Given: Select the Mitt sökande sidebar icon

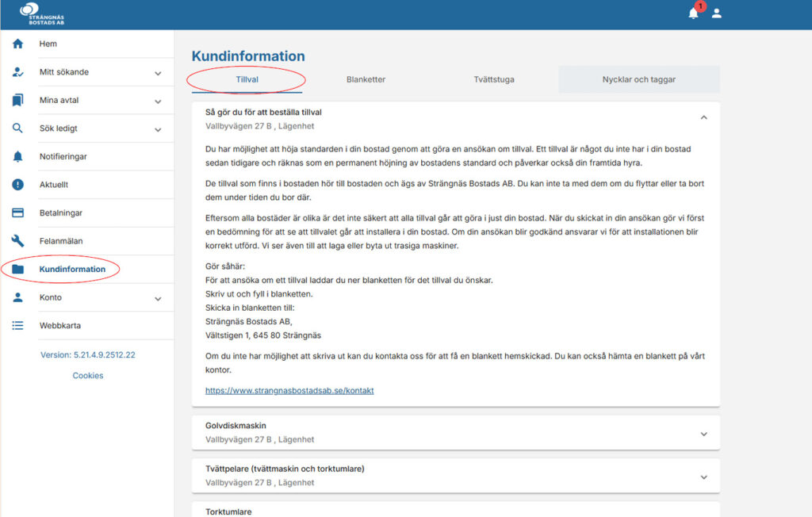Looking at the screenshot, I should click(17, 71).
